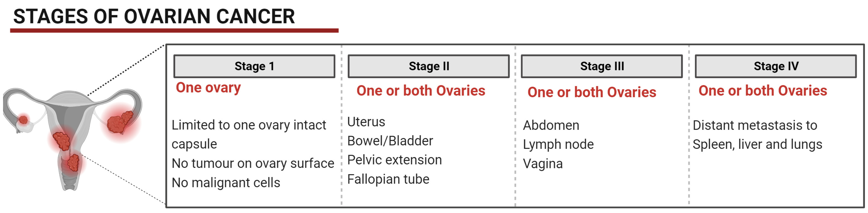
Task: Click 'One or both Ovaries' under Stage IV
Action: [763, 91]
